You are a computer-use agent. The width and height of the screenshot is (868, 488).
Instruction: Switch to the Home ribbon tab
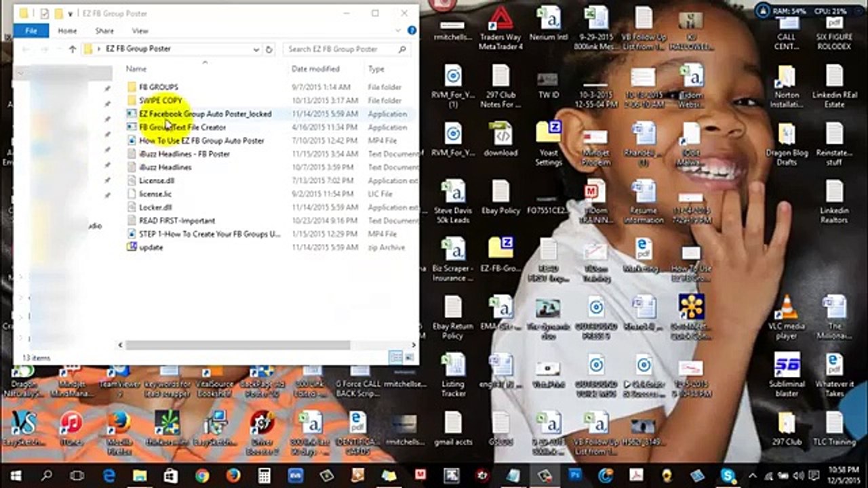67,30
